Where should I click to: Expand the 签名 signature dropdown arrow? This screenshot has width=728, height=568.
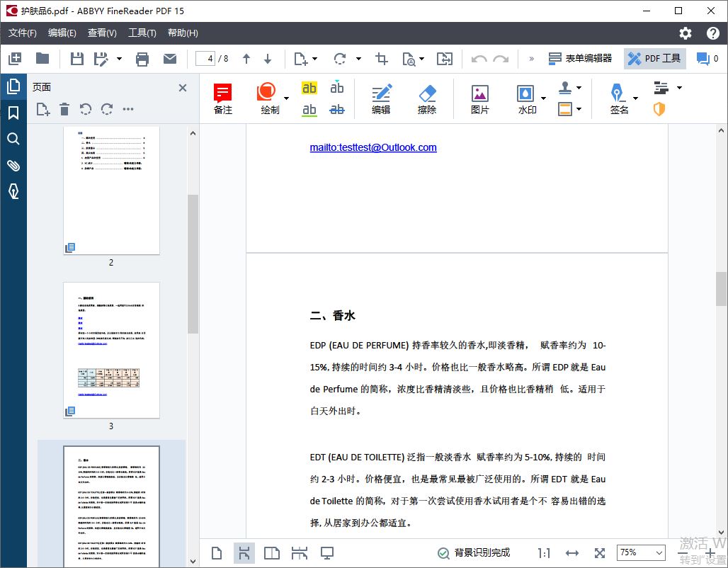[x=636, y=98]
